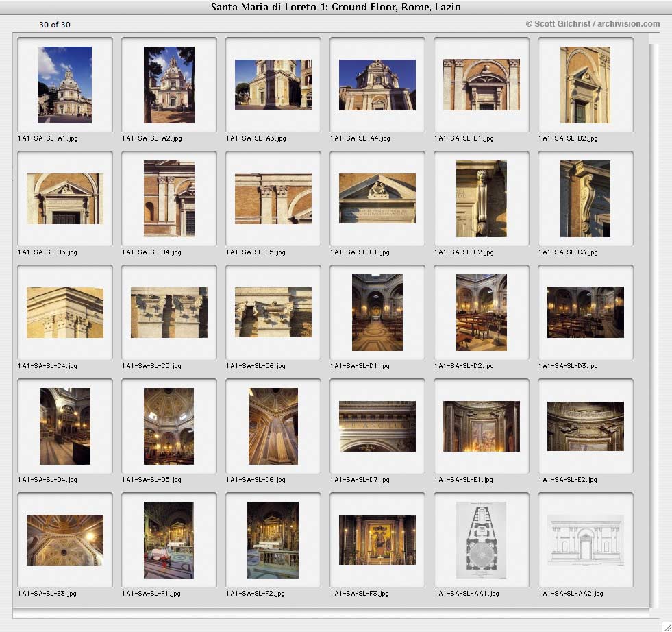Open console bracket thumbnail 1A1-SA-SL-C2.jpg
This screenshot has width=672, height=632.
pyautogui.click(x=482, y=199)
